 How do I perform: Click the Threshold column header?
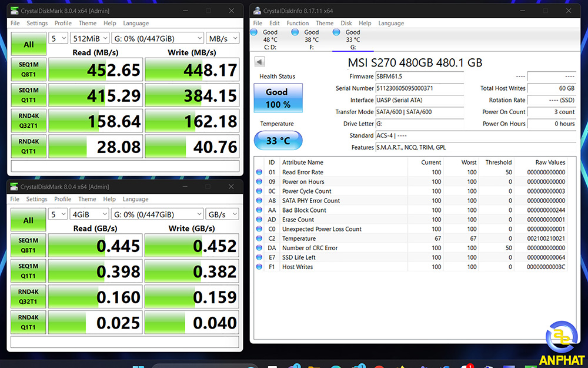point(498,163)
